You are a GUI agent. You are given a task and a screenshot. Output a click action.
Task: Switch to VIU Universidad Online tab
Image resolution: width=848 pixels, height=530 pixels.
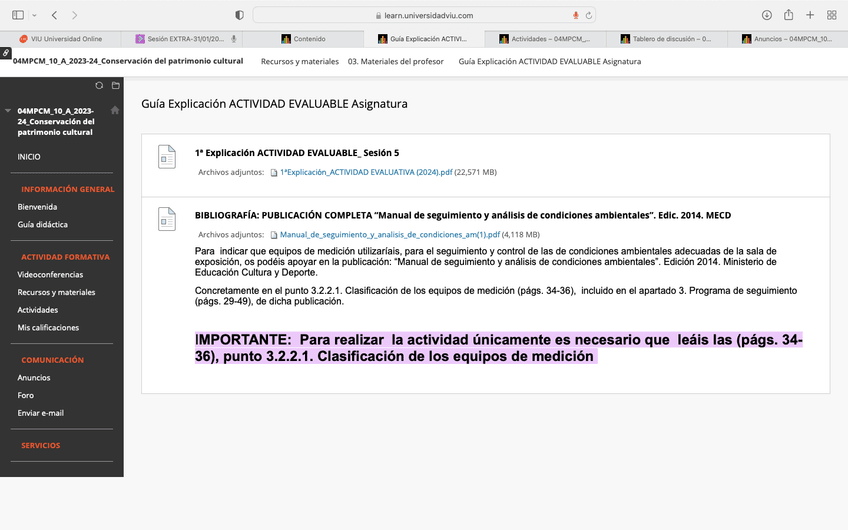point(61,39)
